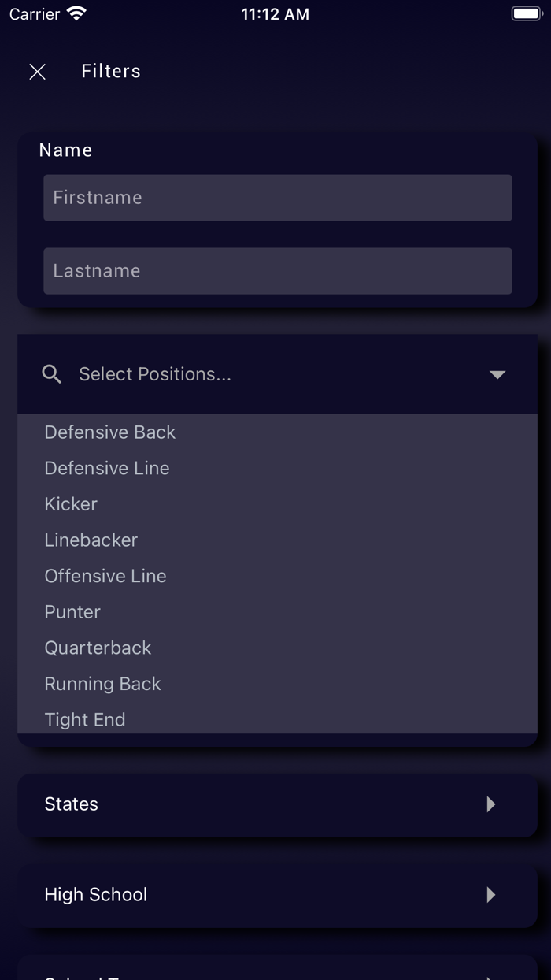Expand the High School section arrow
Image resolution: width=551 pixels, height=980 pixels.
(491, 895)
